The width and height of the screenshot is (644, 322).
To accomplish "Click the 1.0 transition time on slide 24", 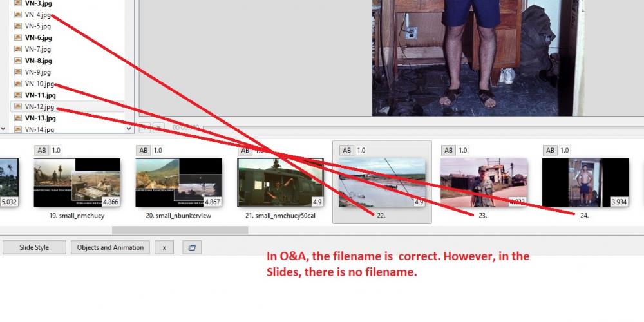I will [x=565, y=150].
